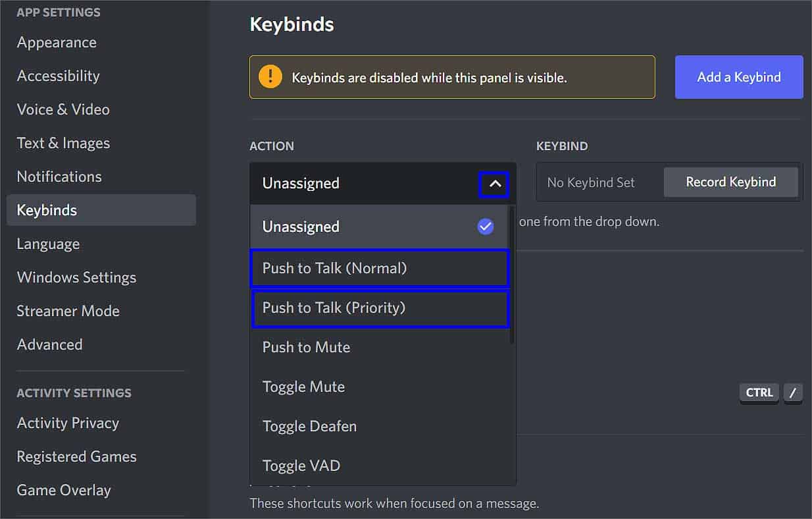Collapse the Action dropdown using the chevron
This screenshot has width=812, height=519.
click(495, 184)
